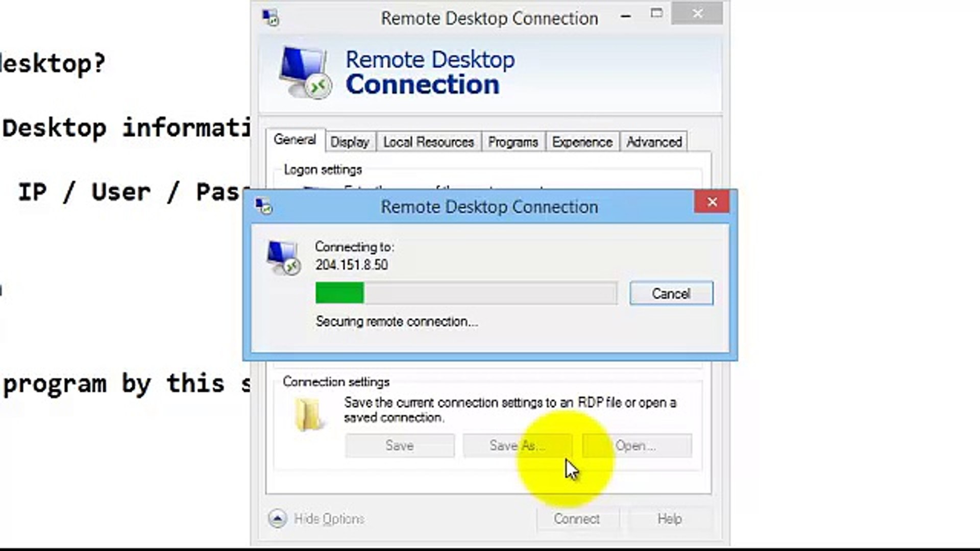Select the Programs tab
Image resolution: width=980 pixels, height=551 pixels.
click(x=512, y=142)
